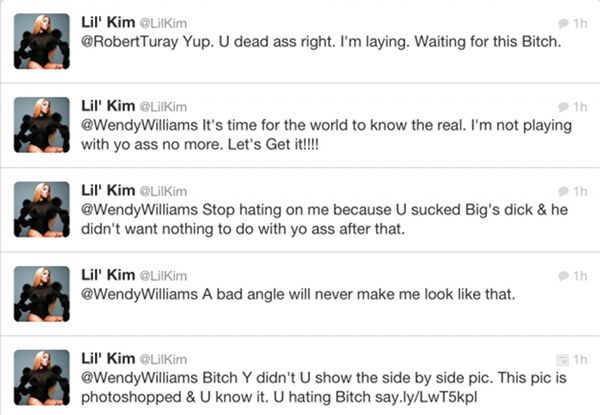This screenshot has height=415, width=600.
Task: Open Lil' Kim avatar on 'bad angle' tweet
Action: click(42, 294)
